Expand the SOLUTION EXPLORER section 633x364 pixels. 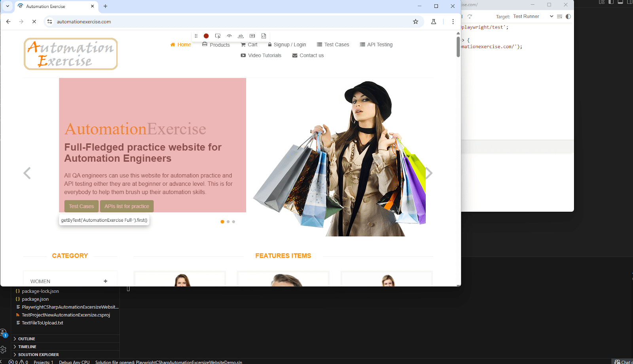point(38,355)
